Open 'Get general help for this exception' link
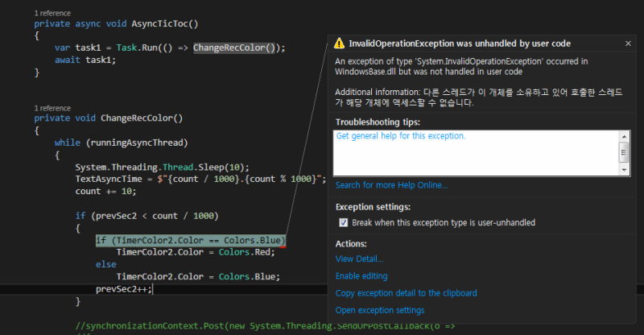 tap(401, 135)
